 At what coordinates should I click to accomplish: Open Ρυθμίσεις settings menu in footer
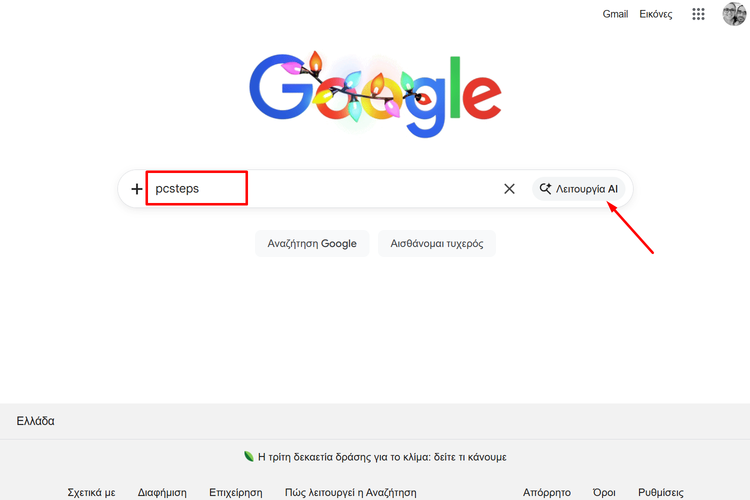[x=661, y=492]
